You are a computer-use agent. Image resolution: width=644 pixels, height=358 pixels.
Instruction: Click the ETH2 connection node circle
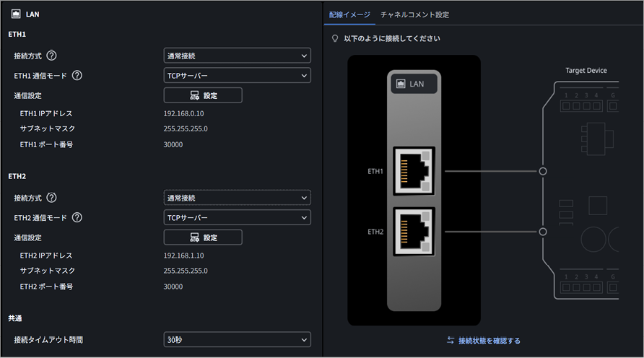(543, 232)
